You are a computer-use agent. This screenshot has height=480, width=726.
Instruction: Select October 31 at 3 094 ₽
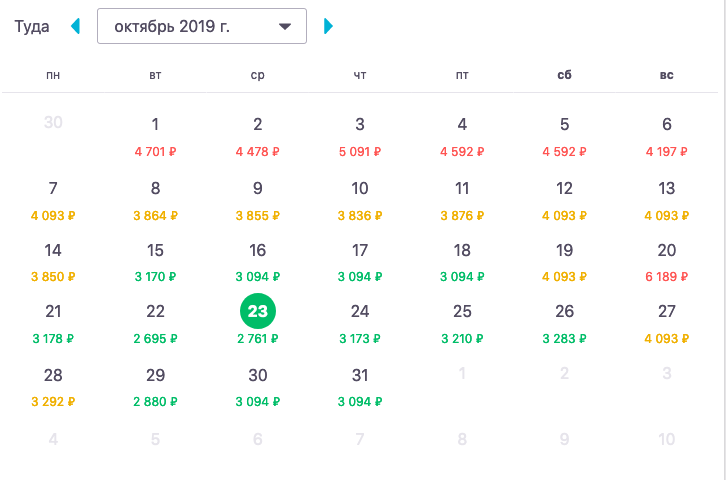360,385
